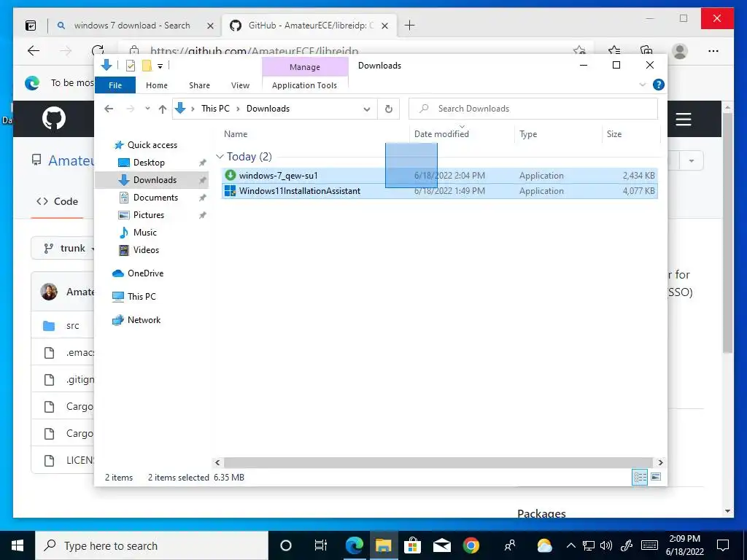Open the recent locations dropdown in Explorer
This screenshot has height=560, width=747.
pos(147,109)
